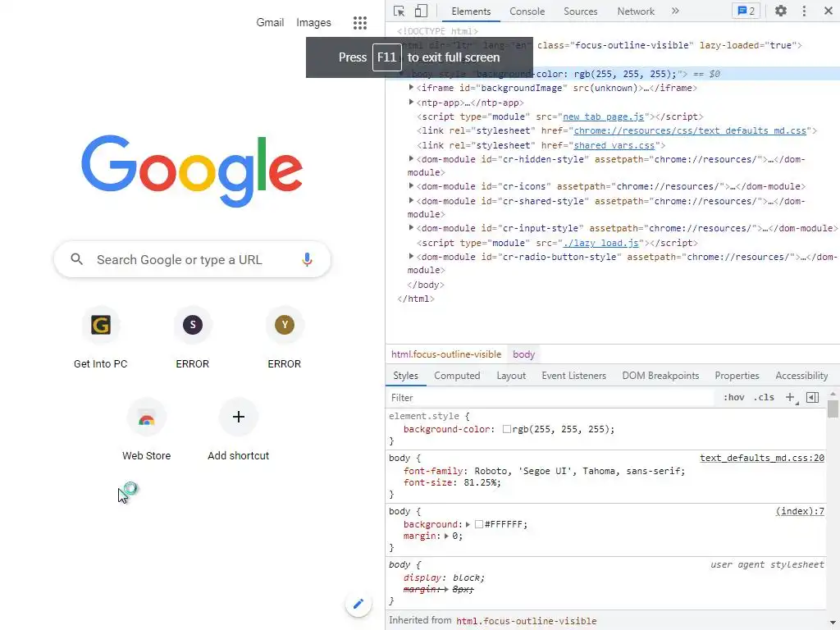This screenshot has width=840, height=630.
Task: Expand the cr-radio-button-style dom-module node
Action: click(411, 256)
